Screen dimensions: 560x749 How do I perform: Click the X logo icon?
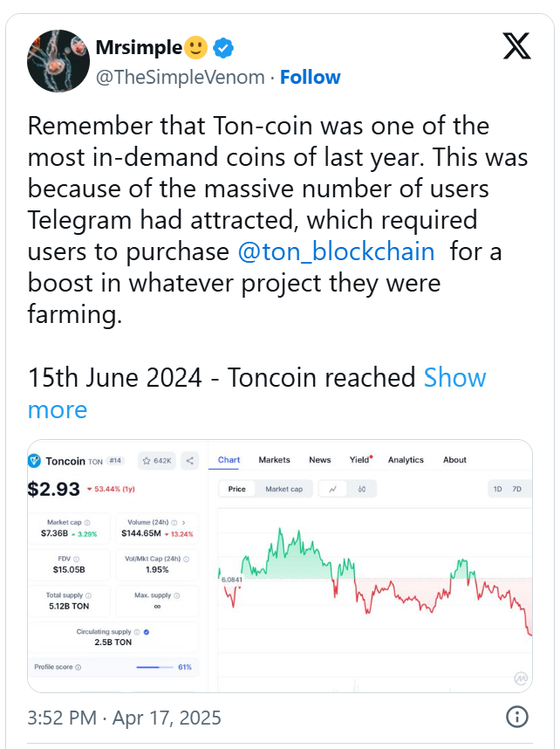(x=517, y=46)
